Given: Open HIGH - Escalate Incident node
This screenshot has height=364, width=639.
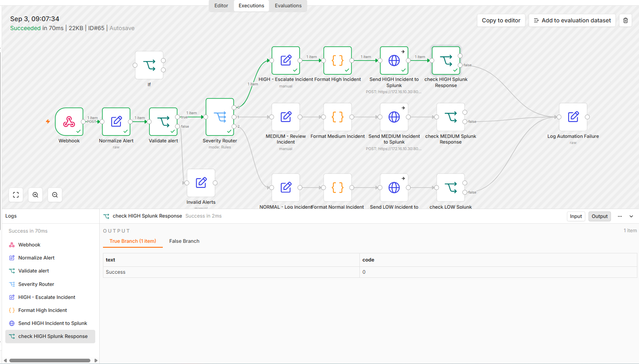Looking at the screenshot, I should click(286, 61).
